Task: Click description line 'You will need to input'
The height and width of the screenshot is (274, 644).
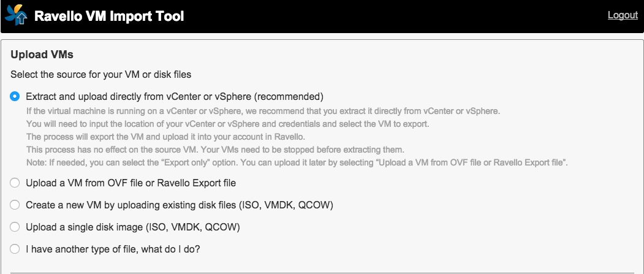Action: click(x=227, y=124)
